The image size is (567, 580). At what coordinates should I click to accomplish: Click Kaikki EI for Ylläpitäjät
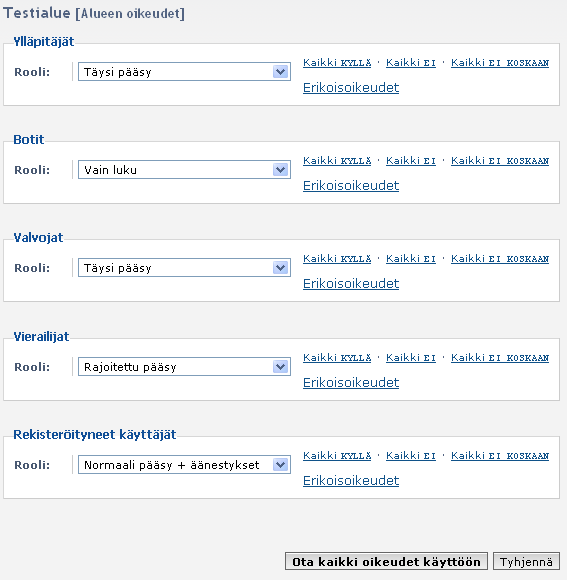pyautogui.click(x=411, y=63)
